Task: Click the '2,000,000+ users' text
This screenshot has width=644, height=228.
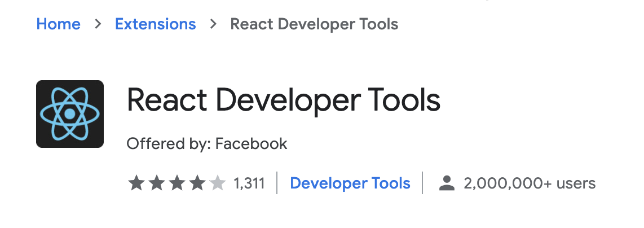Action: click(530, 183)
